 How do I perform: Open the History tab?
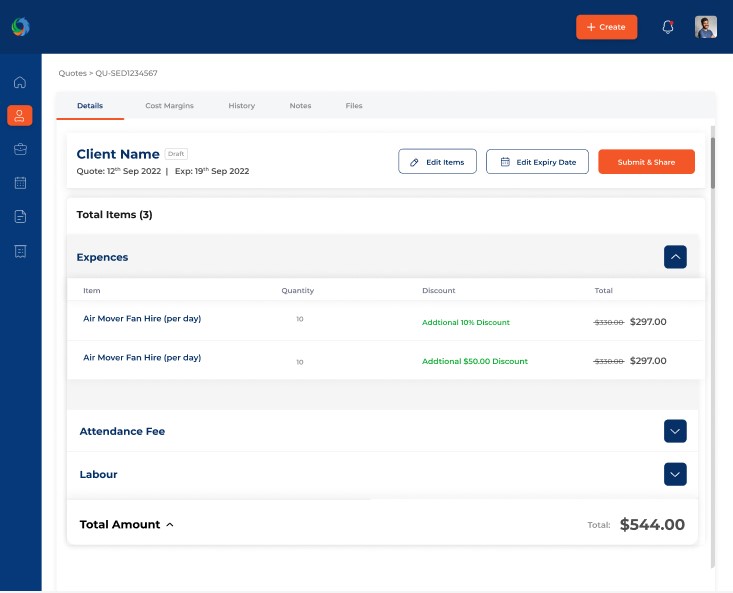241,106
